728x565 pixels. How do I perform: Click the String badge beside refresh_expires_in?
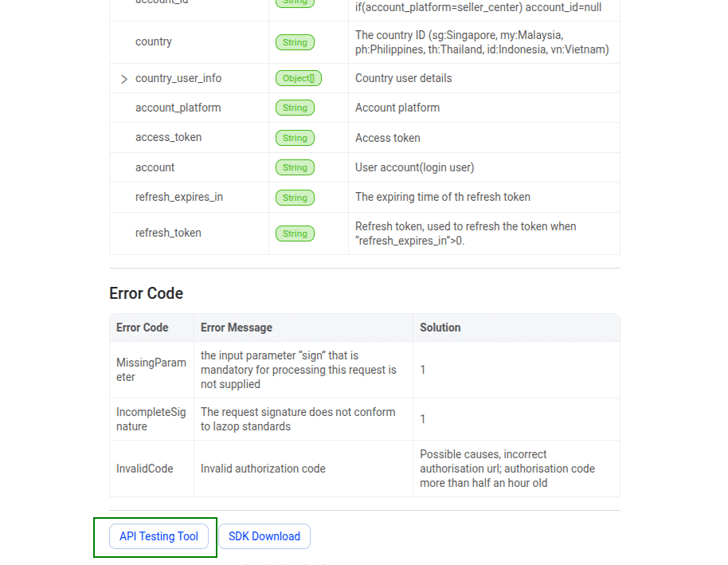point(295,197)
